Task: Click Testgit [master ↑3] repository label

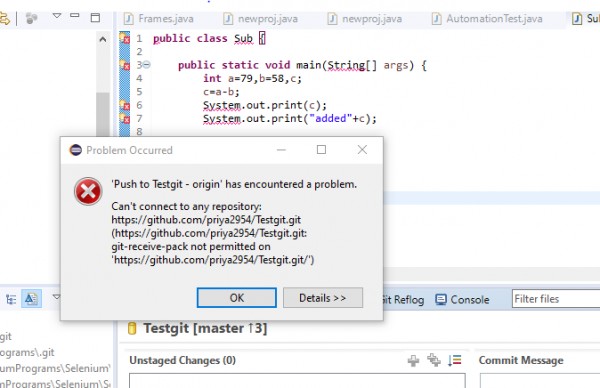Action: [x=205, y=328]
